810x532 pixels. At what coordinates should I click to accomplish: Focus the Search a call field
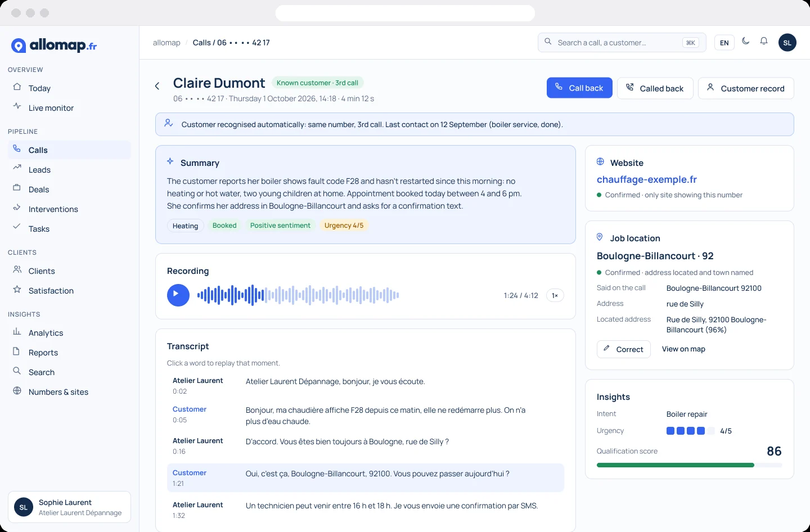pos(622,43)
